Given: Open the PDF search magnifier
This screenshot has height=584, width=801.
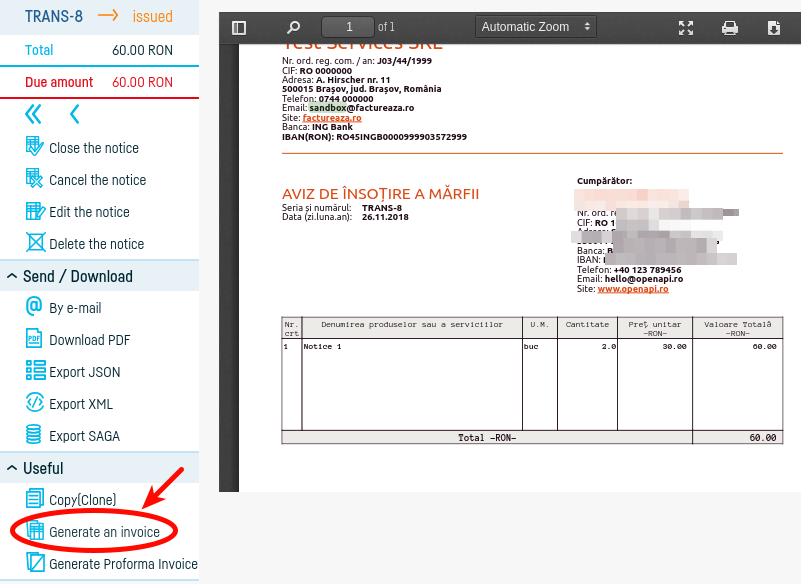Looking at the screenshot, I should 293,28.
